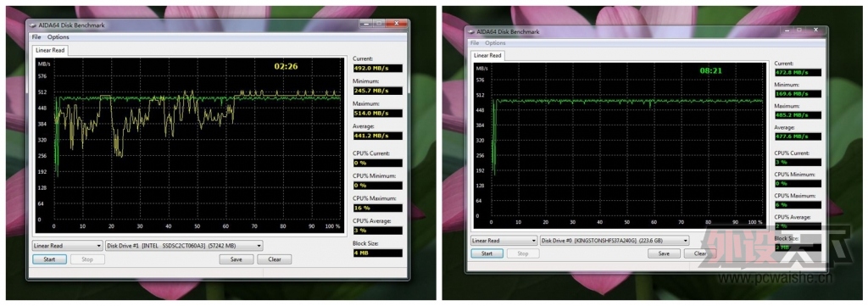Click elapsed timer 02:26 in left graph
Screen dimensions: 868x306
[x=286, y=66]
